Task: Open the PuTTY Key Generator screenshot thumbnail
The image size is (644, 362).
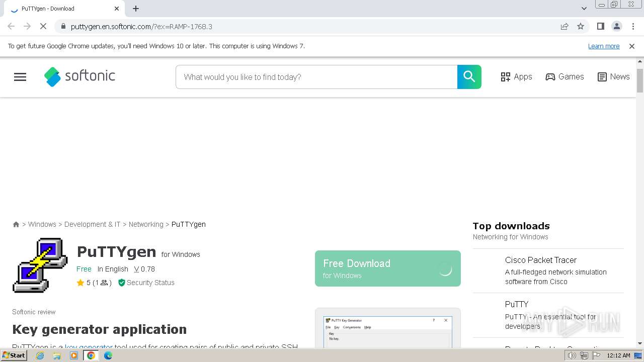Action: click(x=388, y=331)
